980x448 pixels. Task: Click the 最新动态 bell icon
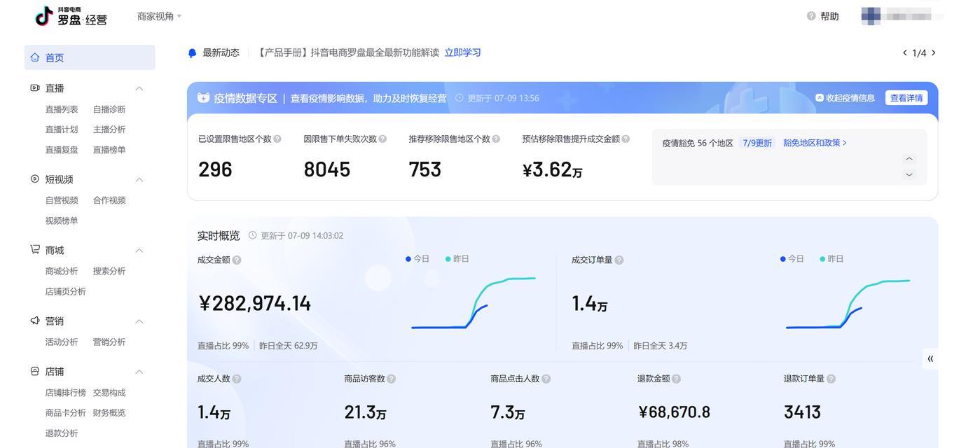click(193, 53)
